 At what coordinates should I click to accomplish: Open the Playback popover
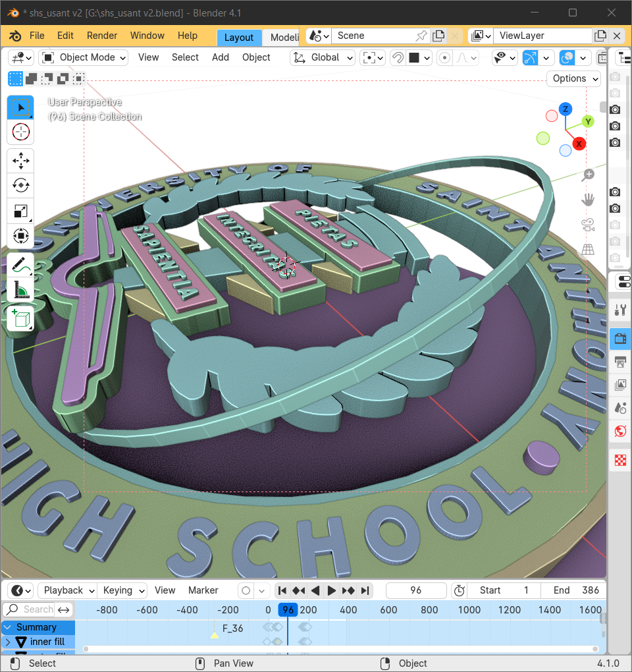[68, 590]
